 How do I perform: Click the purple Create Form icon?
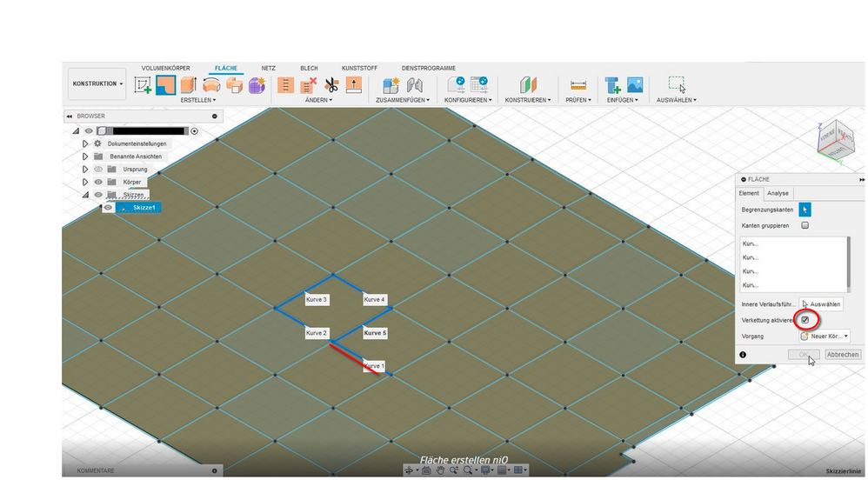tap(257, 85)
